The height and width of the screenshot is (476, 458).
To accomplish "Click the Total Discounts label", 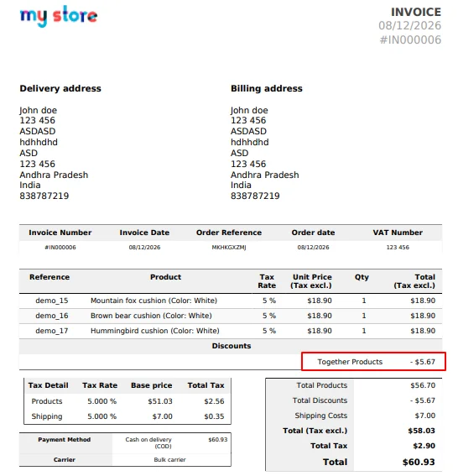I will pyautogui.click(x=320, y=400).
